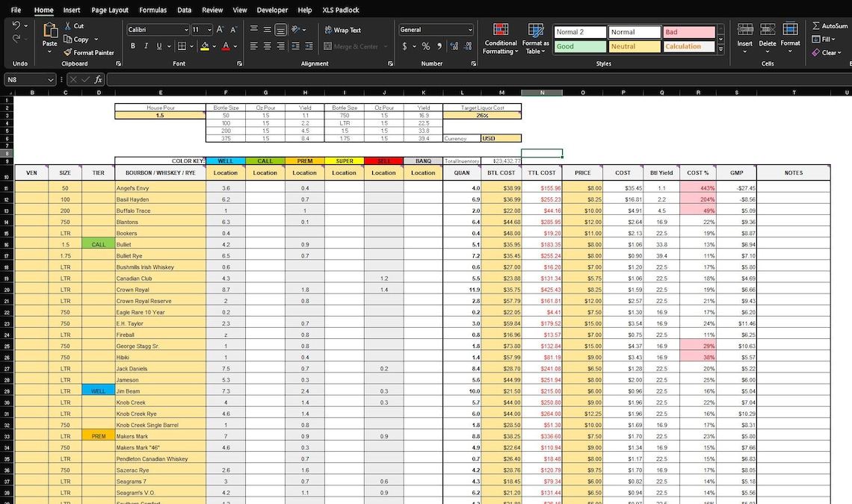Click the Decrease Indent icon

click(296, 46)
